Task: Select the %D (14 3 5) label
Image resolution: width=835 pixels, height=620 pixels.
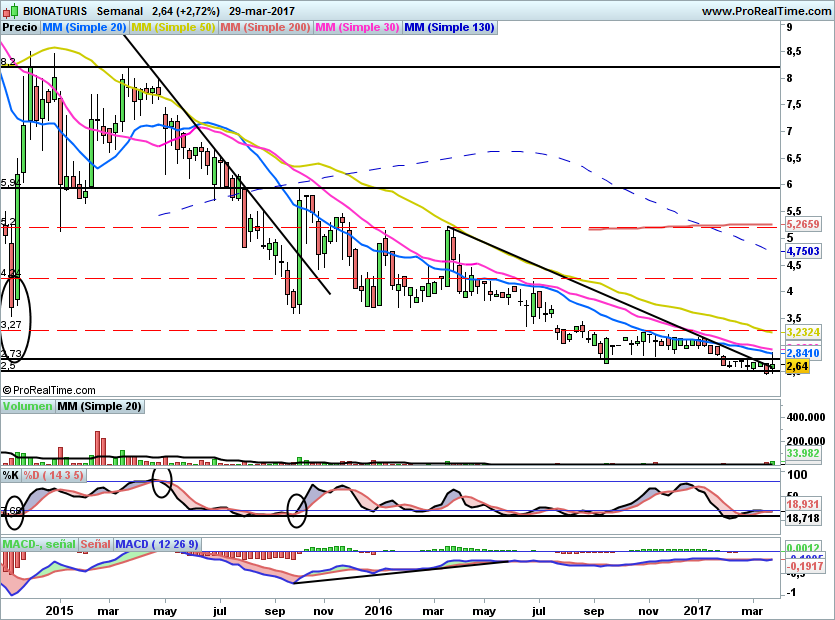Action: [x=53, y=475]
